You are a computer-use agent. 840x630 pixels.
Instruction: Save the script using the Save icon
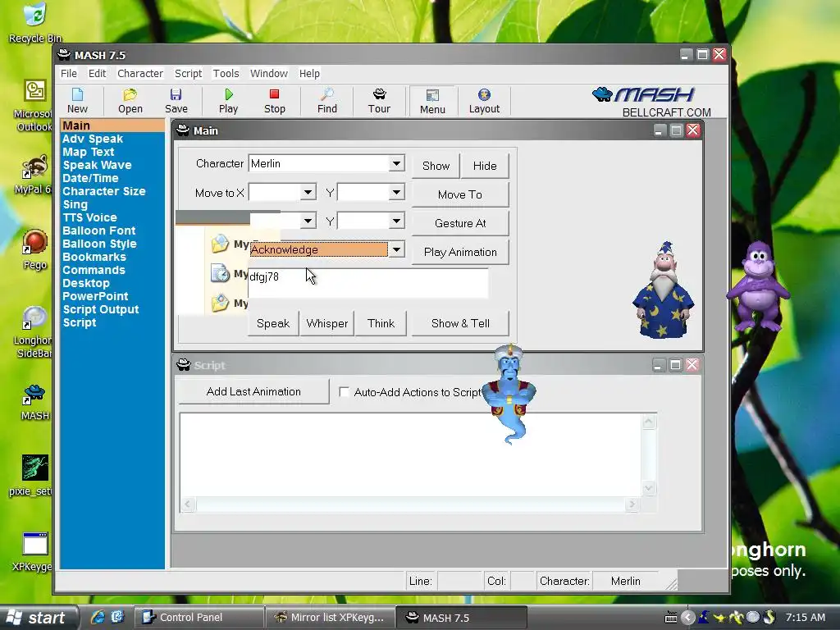coord(176,101)
